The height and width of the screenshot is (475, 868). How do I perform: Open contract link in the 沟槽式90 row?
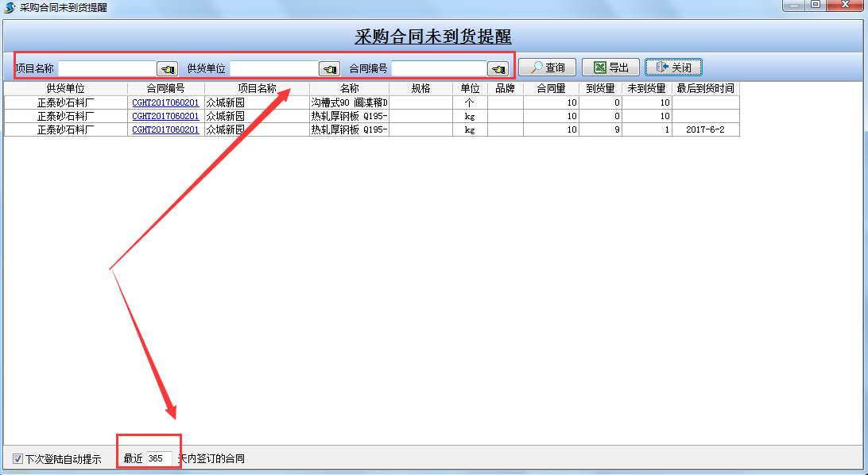pyautogui.click(x=165, y=102)
